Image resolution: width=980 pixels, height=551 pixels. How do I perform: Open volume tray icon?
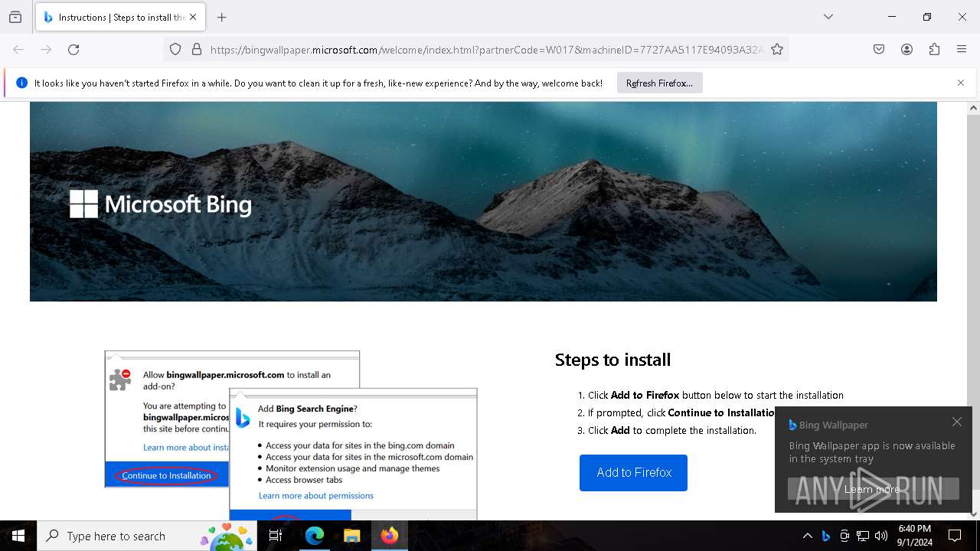(x=881, y=536)
